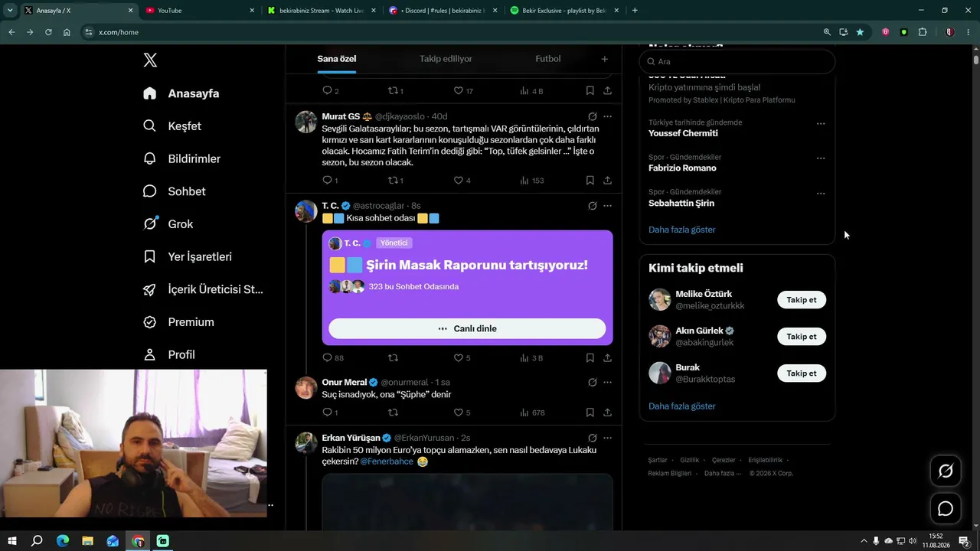The width and height of the screenshot is (980, 551).
Task: Open more options on Murat GS's tweet
Action: (607, 117)
